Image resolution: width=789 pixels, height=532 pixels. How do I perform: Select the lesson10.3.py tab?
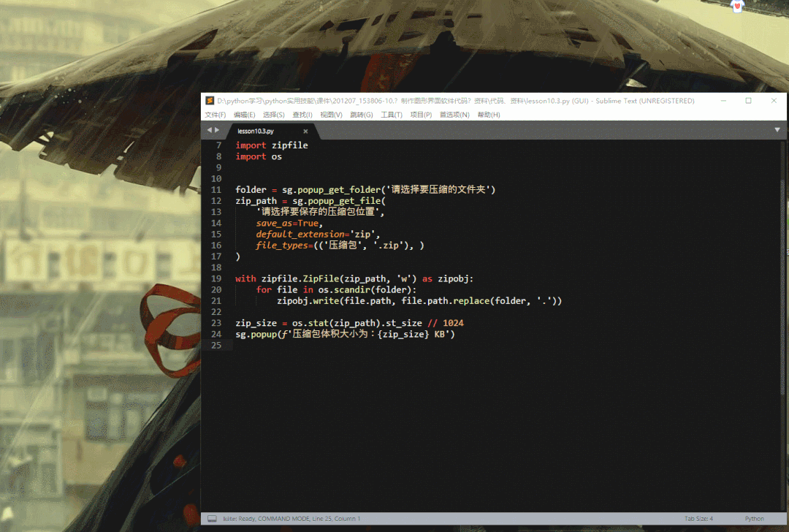coord(256,131)
